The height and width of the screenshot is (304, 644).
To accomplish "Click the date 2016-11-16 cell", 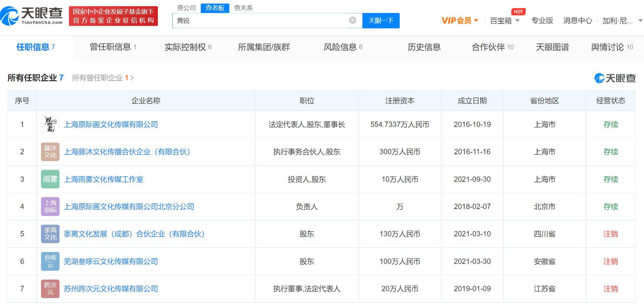I will pyautogui.click(x=472, y=152).
